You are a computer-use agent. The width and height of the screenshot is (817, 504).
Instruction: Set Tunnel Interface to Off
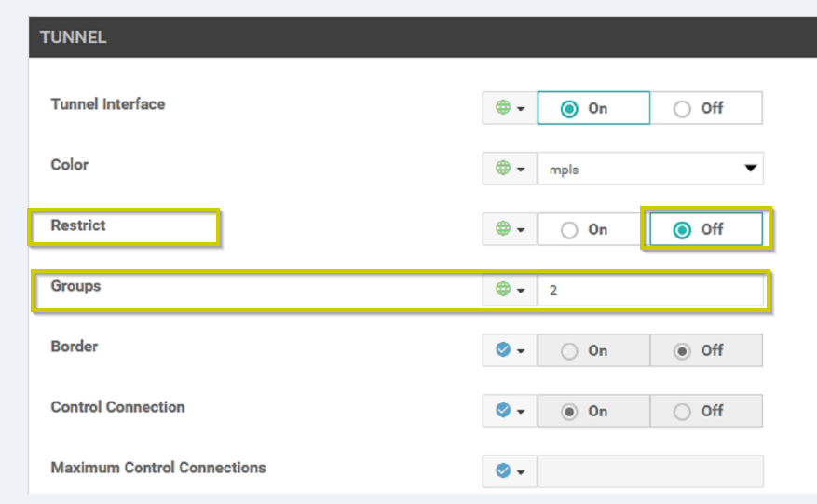coord(706,108)
